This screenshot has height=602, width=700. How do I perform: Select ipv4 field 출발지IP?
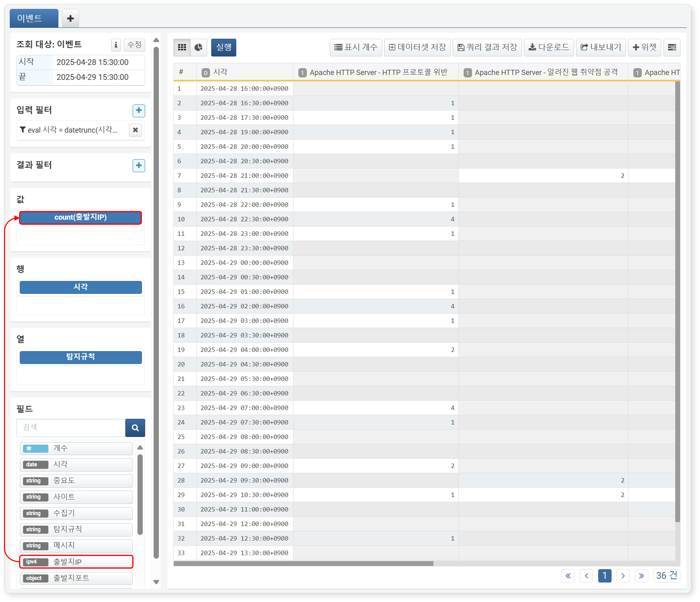tap(76, 562)
